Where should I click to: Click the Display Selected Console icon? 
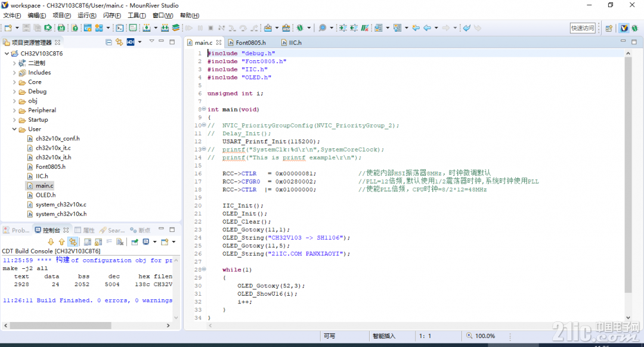click(x=146, y=242)
